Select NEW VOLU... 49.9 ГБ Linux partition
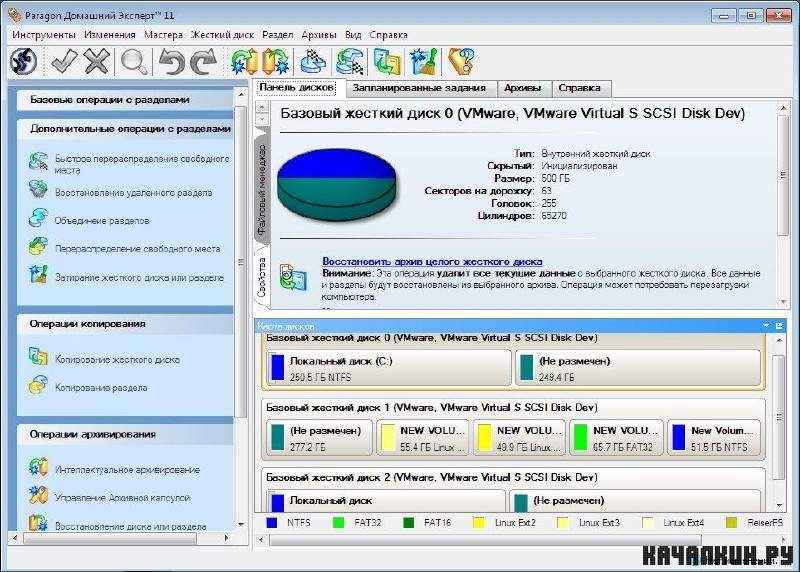 click(520, 438)
